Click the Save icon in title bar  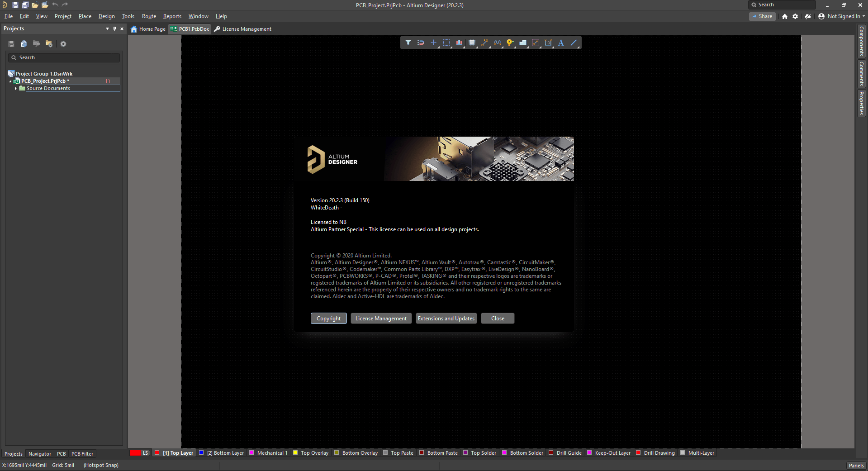tap(15, 5)
